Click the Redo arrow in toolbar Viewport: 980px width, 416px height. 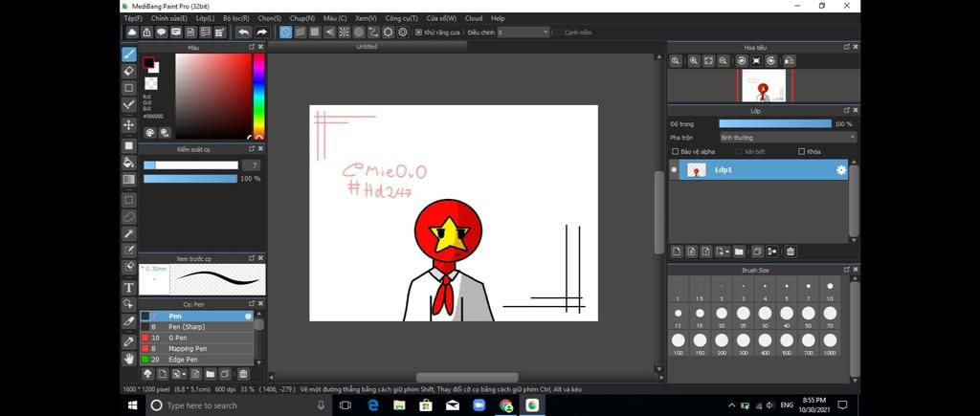261,33
